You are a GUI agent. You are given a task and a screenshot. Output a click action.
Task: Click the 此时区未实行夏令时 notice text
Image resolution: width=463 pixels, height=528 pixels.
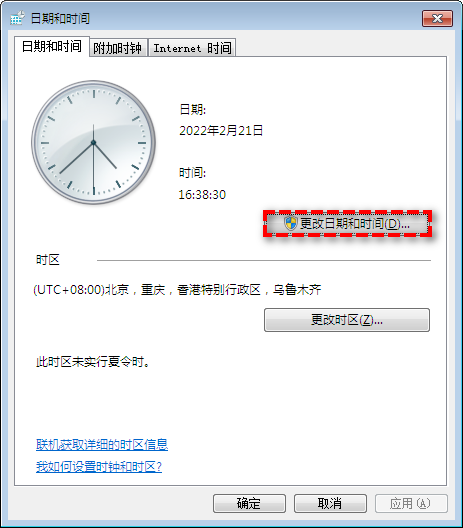point(93,362)
